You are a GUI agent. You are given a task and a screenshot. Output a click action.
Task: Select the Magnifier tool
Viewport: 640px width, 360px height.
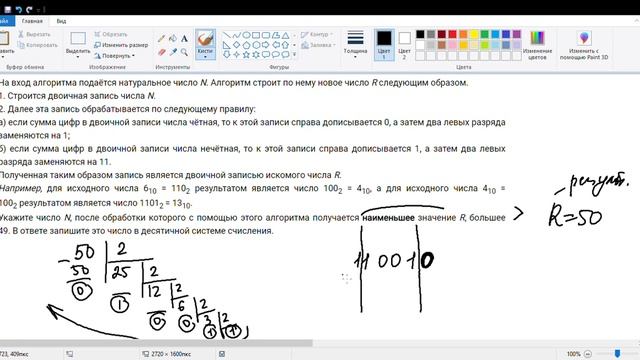[184, 52]
